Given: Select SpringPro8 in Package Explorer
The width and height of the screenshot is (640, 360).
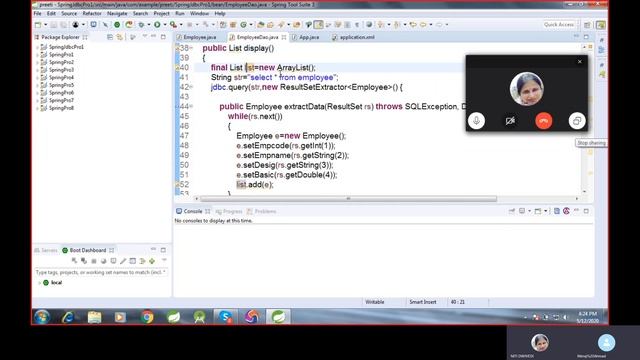Looking at the screenshot, I should click(x=61, y=108).
